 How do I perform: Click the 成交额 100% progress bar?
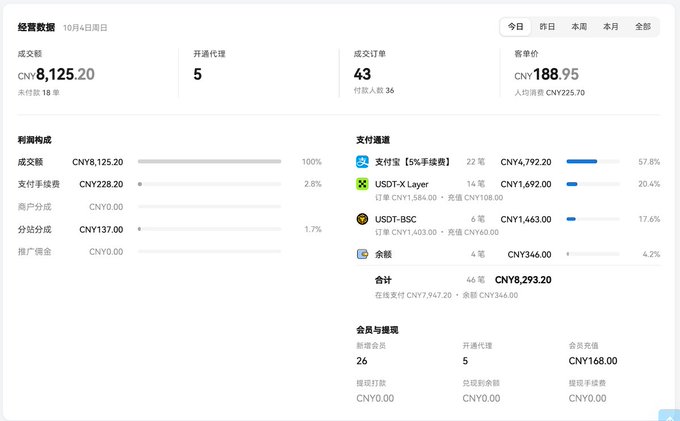pyautogui.click(x=209, y=161)
